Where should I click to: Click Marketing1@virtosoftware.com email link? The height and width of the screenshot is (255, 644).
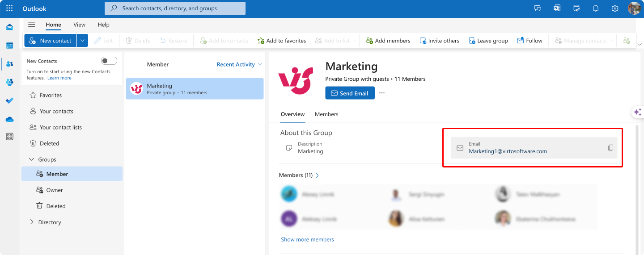[508, 151]
